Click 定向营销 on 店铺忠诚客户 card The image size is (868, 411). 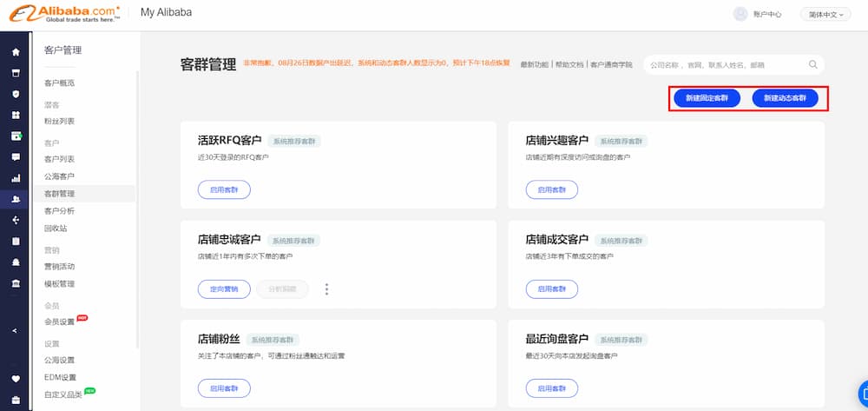pyautogui.click(x=224, y=289)
